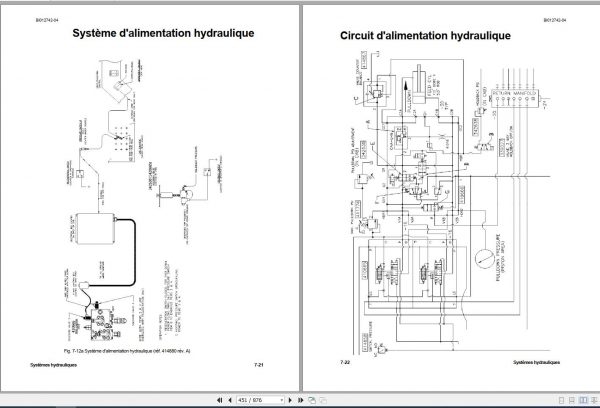Viewport: 600px width, 408px height.
Task: Select two-page continuous scrolling layout
Action: [594, 400]
